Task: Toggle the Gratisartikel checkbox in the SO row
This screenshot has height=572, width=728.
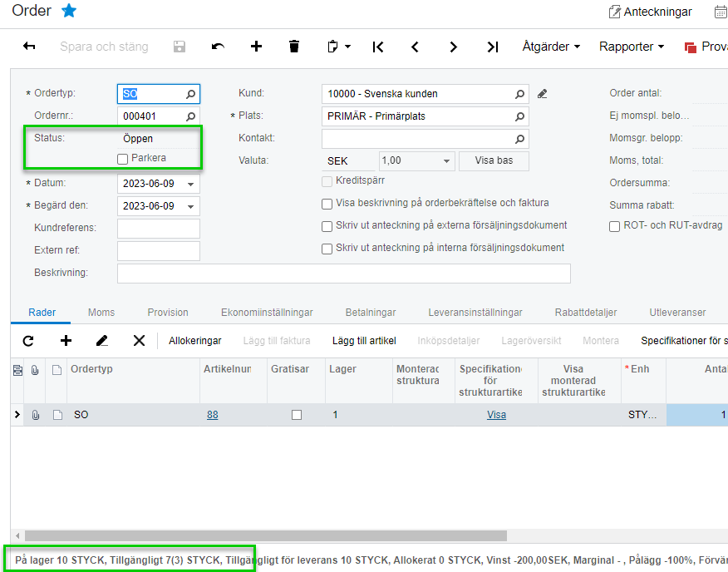Action: pyautogui.click(x=296, y=415)
